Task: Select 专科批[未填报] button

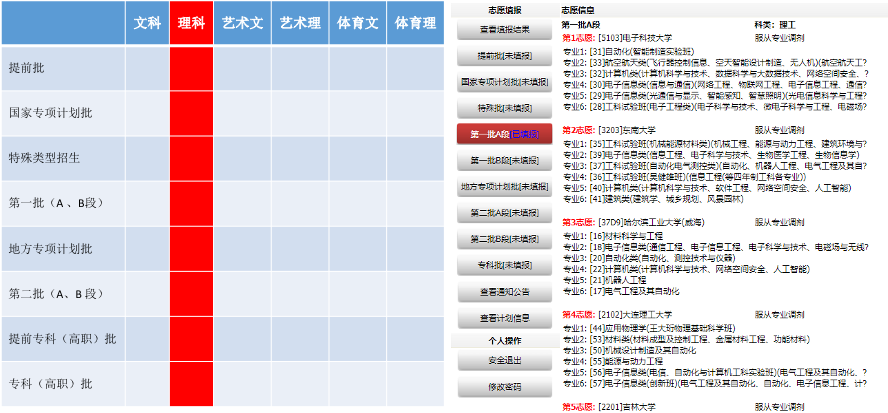Action: (505, 265)
